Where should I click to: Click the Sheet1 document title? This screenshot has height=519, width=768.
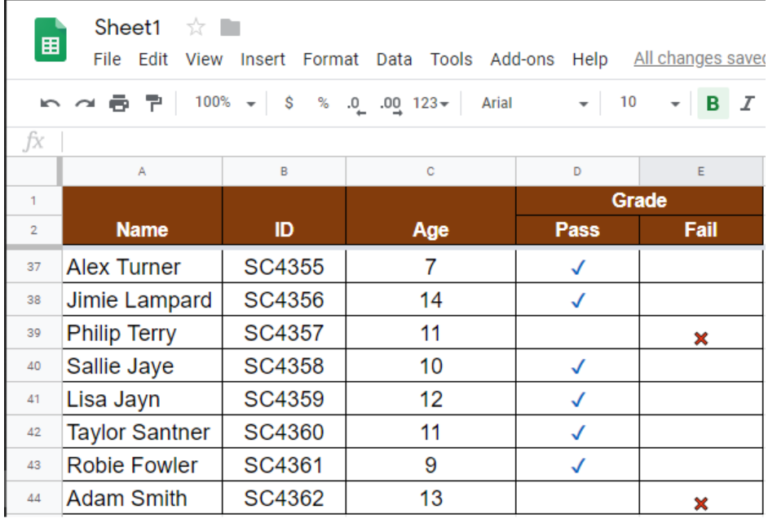(127, 27)
